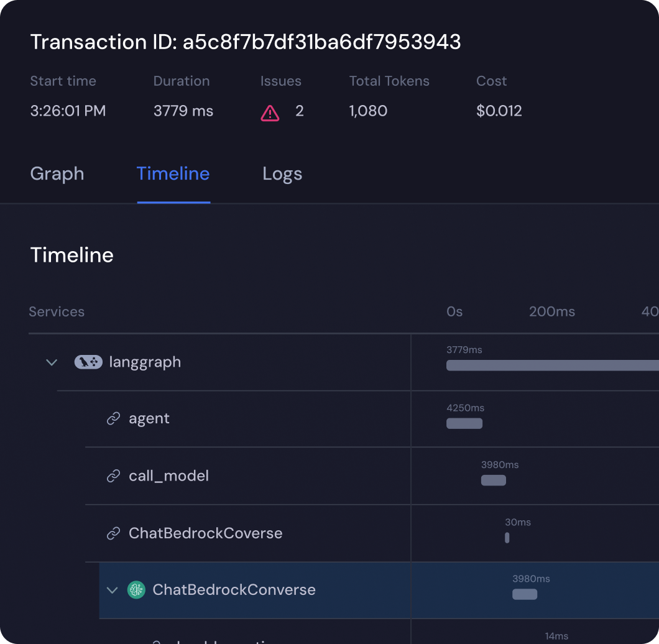This screenshot has width=659, height=644.
Task: Select the agent span in the tree
Action: [149, 419]
